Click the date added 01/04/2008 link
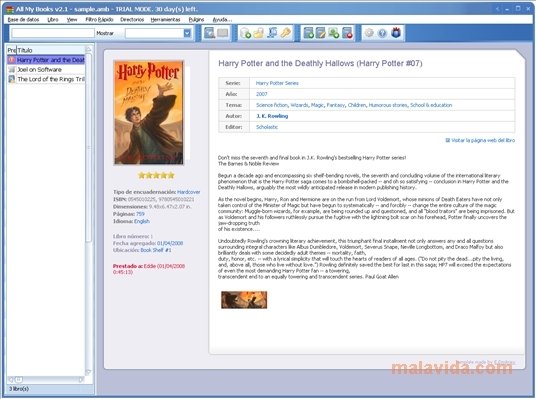 coord(170,243)
